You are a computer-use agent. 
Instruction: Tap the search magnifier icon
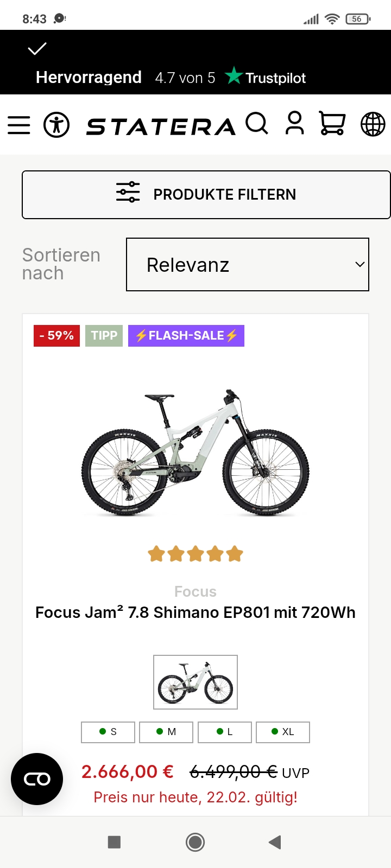(256, 124)
